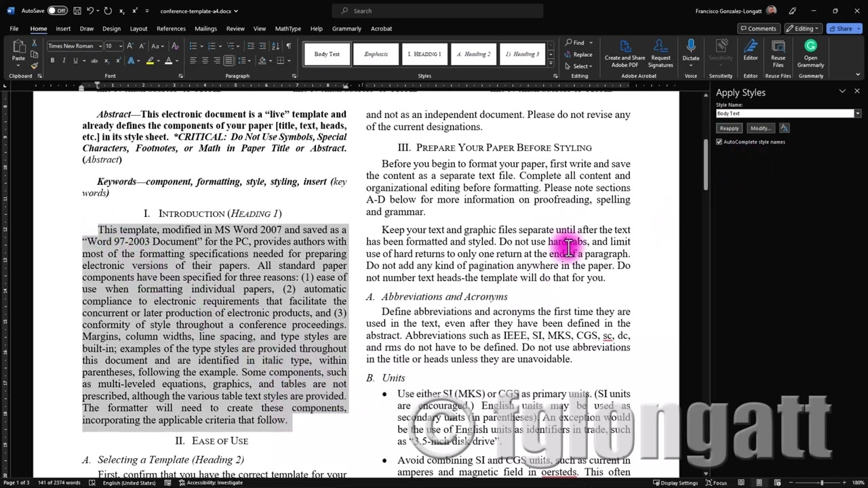Click Increase Indent icon
This screenshot has height=488, width=868.
click(x=262, y=46)
